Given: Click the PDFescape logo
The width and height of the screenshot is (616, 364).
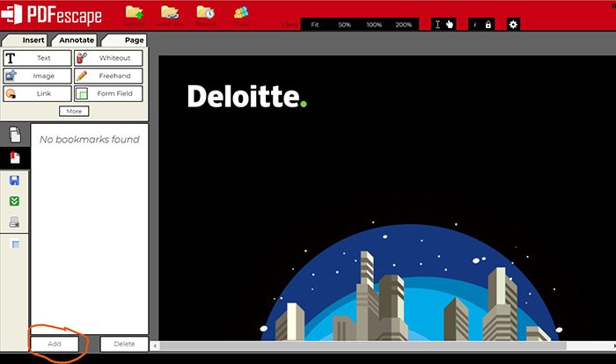Looking at the screenshot, I should 51,15.
